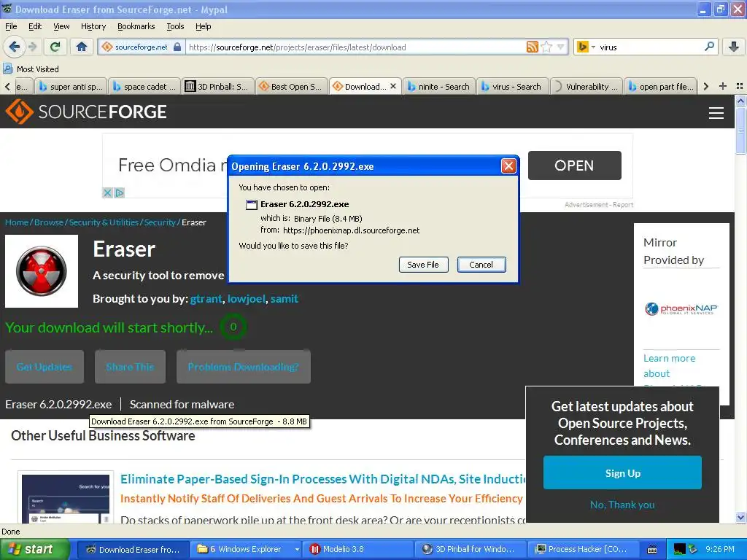Open the Bookmarks menu
This screenshot has height=560, width=747.
click(x=136, y=26)
